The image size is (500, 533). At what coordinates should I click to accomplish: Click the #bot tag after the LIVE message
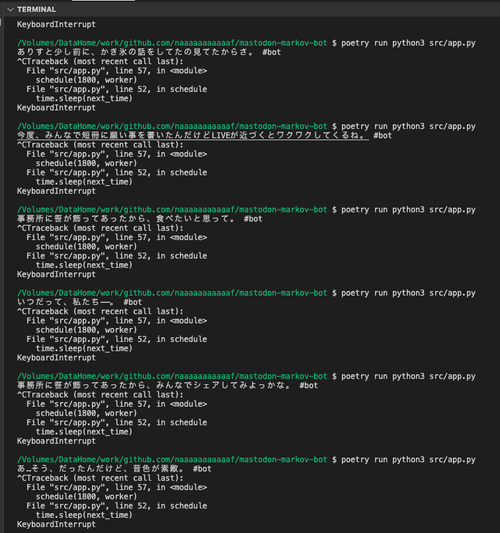point(382,136)
